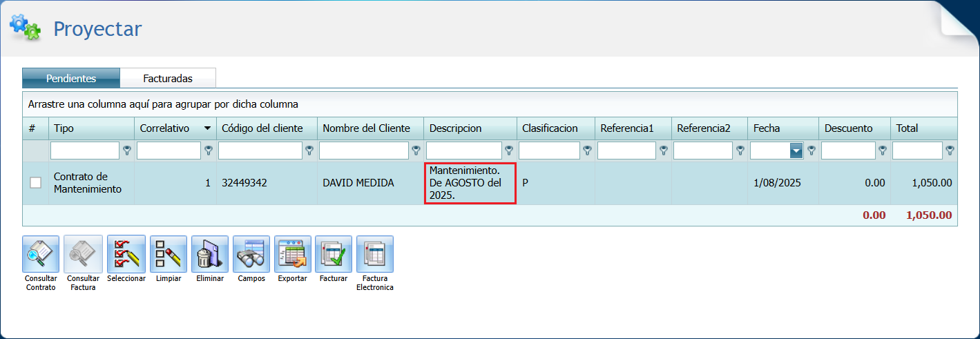Image resolution: width=980 pixels, height=339 pixels.
Task: Click the Consultar Factura icon
Action: 83,254
